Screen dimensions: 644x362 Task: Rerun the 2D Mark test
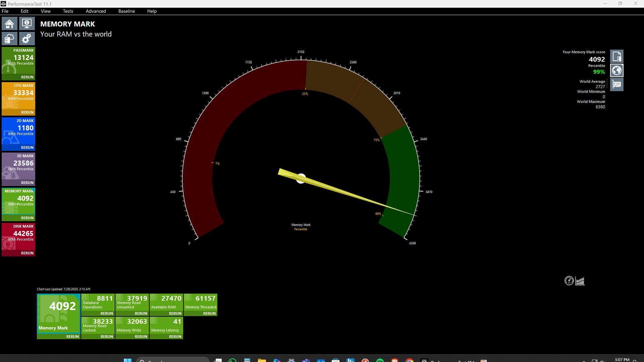(27, 147)
